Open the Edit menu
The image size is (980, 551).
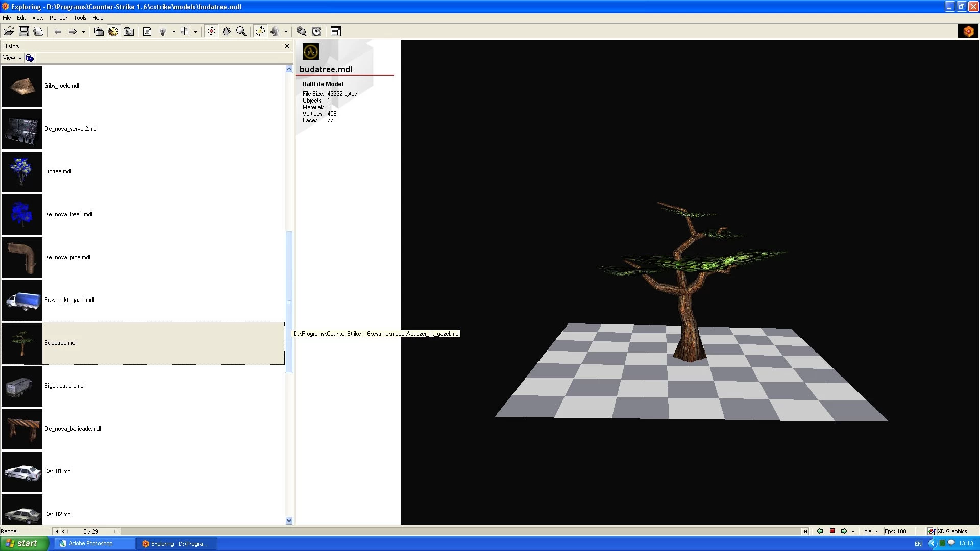[21, 18]
